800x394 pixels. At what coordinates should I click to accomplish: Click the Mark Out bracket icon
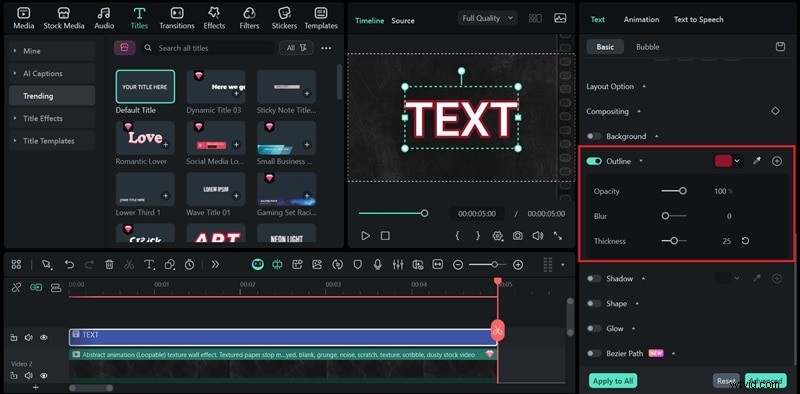[x=478, y=236]
